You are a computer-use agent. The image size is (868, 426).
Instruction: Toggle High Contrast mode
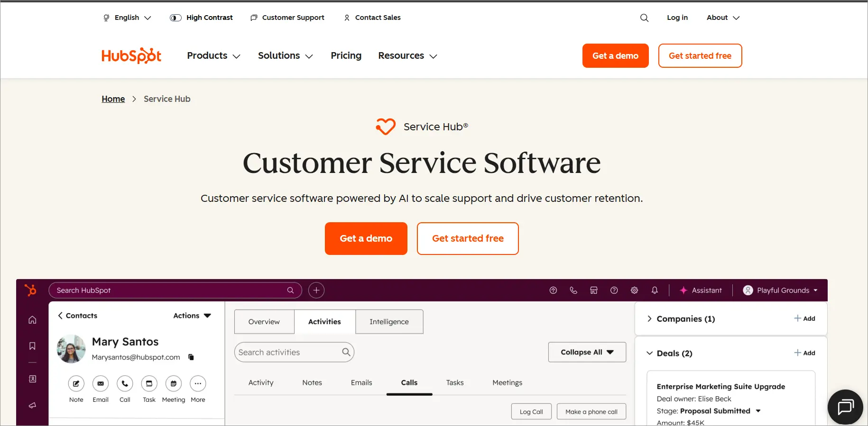[201, 18]
